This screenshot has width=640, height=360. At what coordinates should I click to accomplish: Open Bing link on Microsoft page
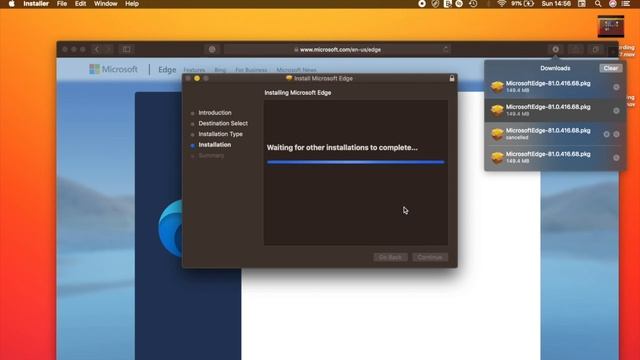click(220, 70)
